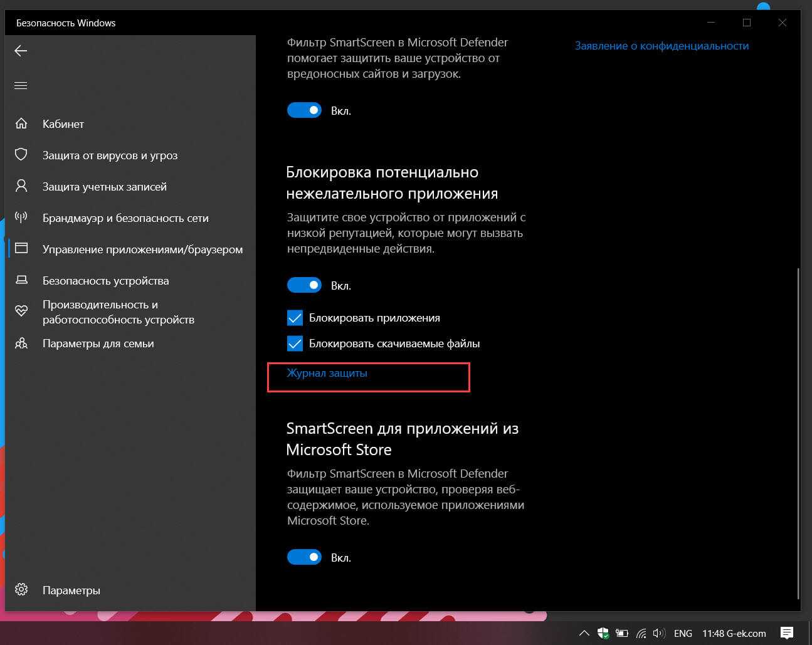Screen dimensions: 812x645
Task: Open the device health heart icon
Action: click(x=21, y=312)
